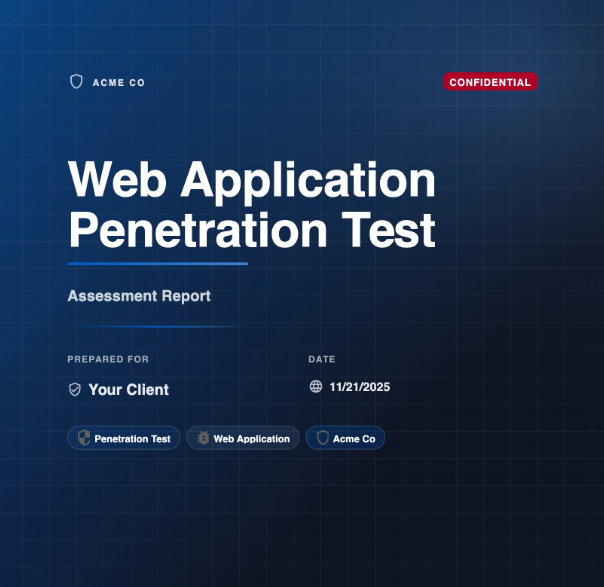The width and height of the screenshot is (604, 587).
Task: Click the ACME CO header text
Action: (119, 83)
